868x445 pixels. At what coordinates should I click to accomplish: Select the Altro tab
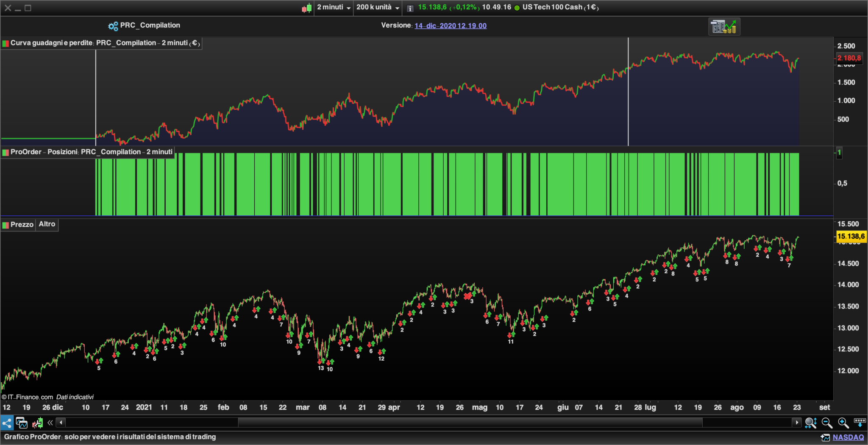(x=47, y=224)
